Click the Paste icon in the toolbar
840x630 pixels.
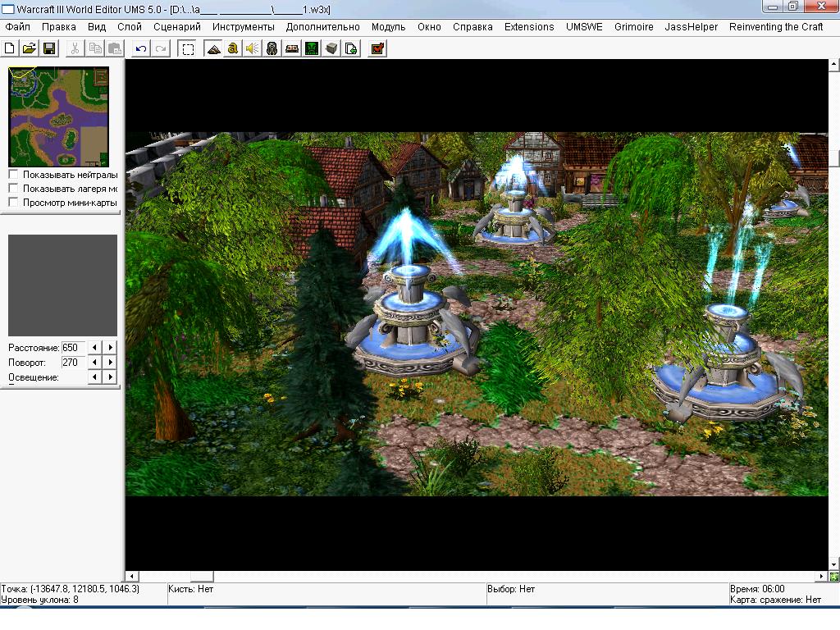pos(115,48)
